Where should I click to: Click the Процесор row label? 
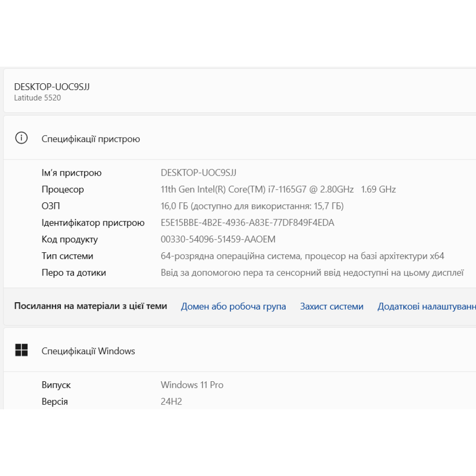coord(63,189)
